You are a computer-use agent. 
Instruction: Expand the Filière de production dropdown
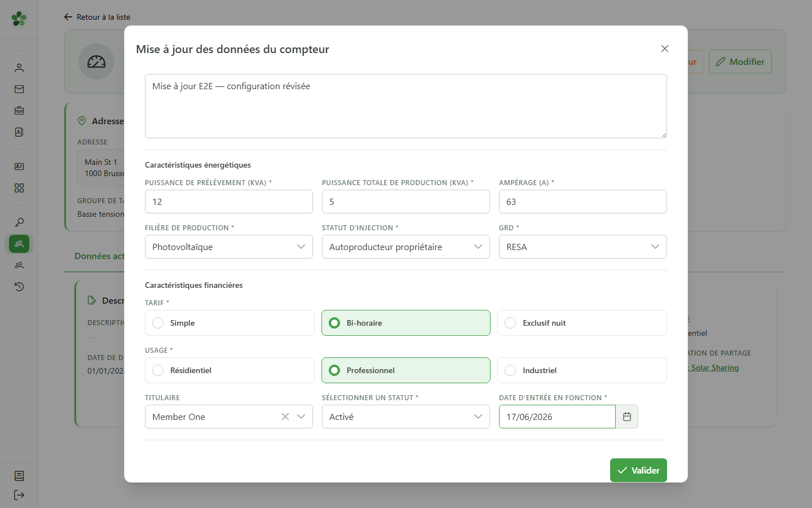click(229, 247)
